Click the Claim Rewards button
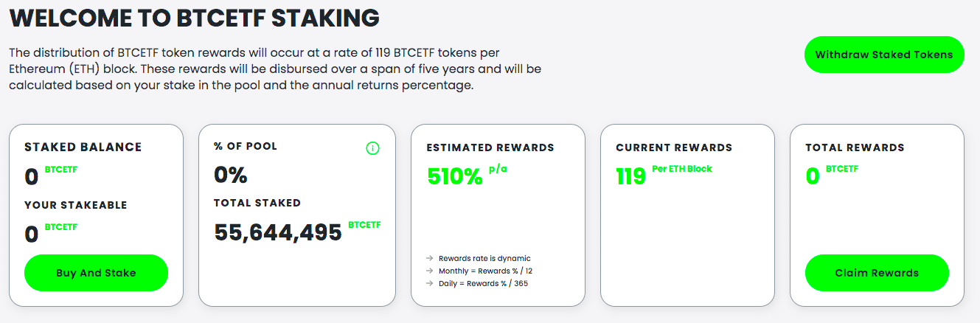Screen dimensions: 980x323 [x=877, y=273]
